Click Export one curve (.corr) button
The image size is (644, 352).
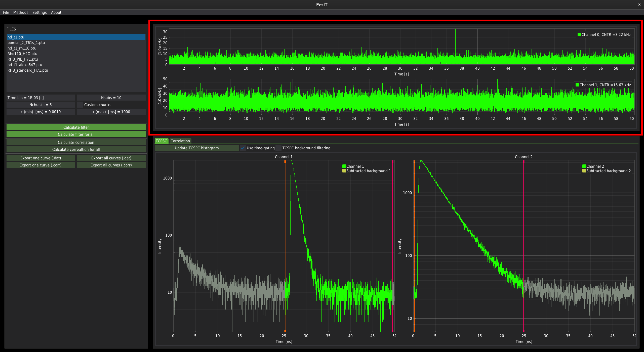point(41,165)
